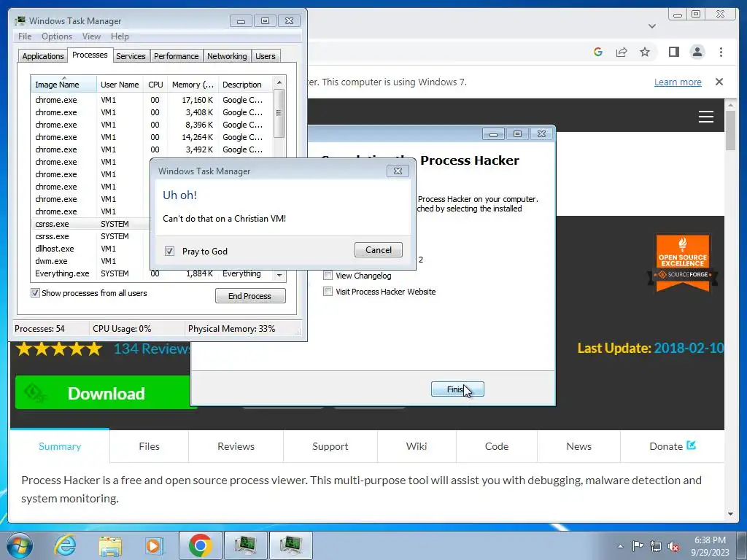Open Chrome three-dot menu
This screenshot has height=560, width=747.
tap(721, 52)
